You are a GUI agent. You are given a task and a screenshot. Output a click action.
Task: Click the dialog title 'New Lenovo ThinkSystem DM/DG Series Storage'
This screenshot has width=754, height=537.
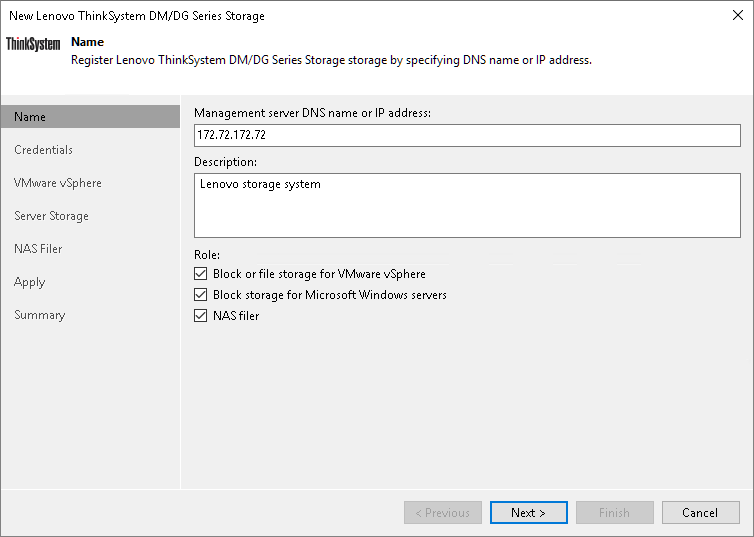point(137,16)
